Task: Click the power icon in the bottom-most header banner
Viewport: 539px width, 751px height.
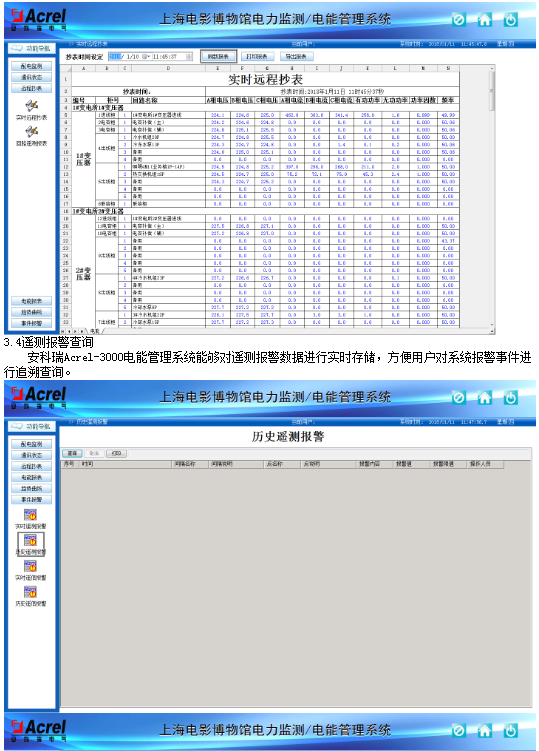Action: coord(511,730)
